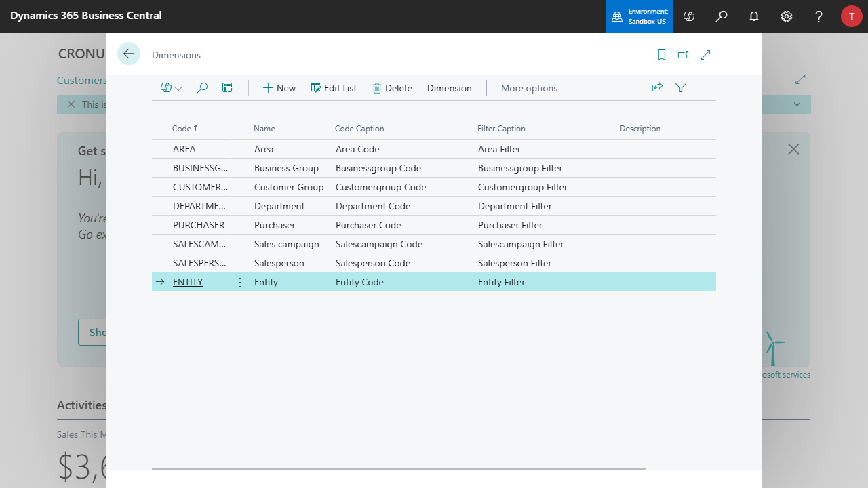Expand Dimensions page to full width
Screen dimensions: 868x488
[x=705, y=55]
